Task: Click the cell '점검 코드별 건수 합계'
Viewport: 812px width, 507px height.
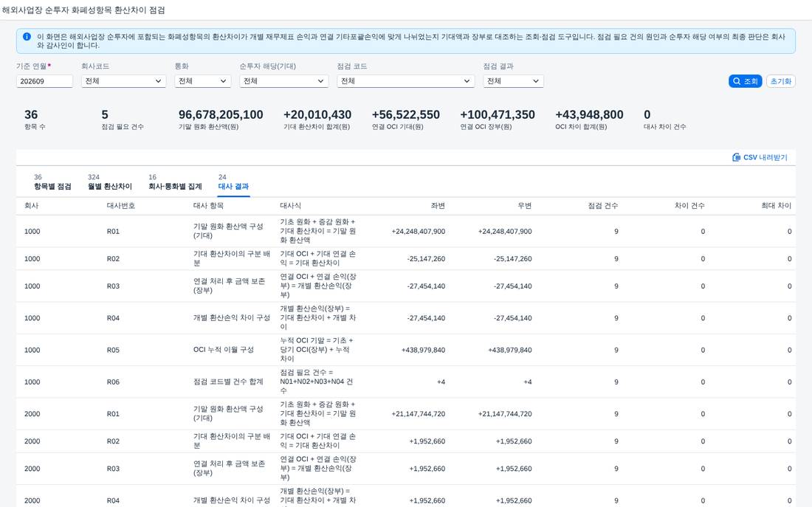Action: [x=228, y=382]
